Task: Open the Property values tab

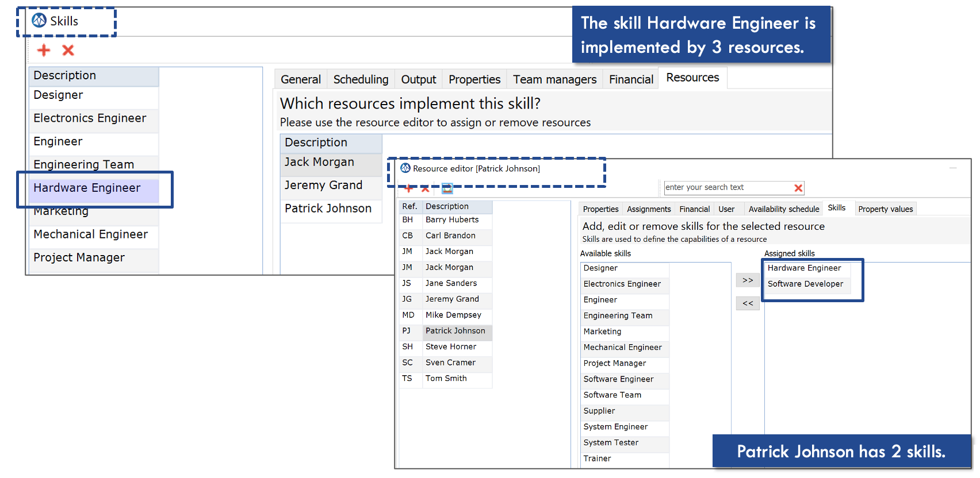Action: tap(885, 209)
